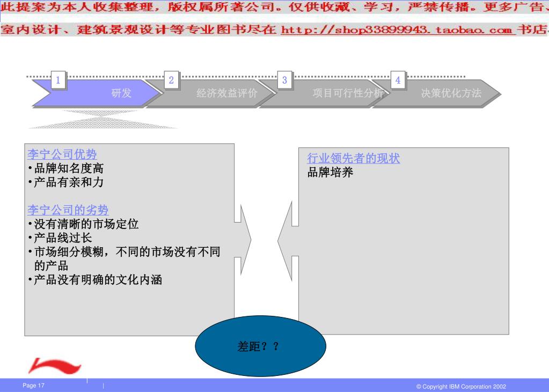Select the text 品牌培养
The image size is (549, 392).
[x=330, y=172]
